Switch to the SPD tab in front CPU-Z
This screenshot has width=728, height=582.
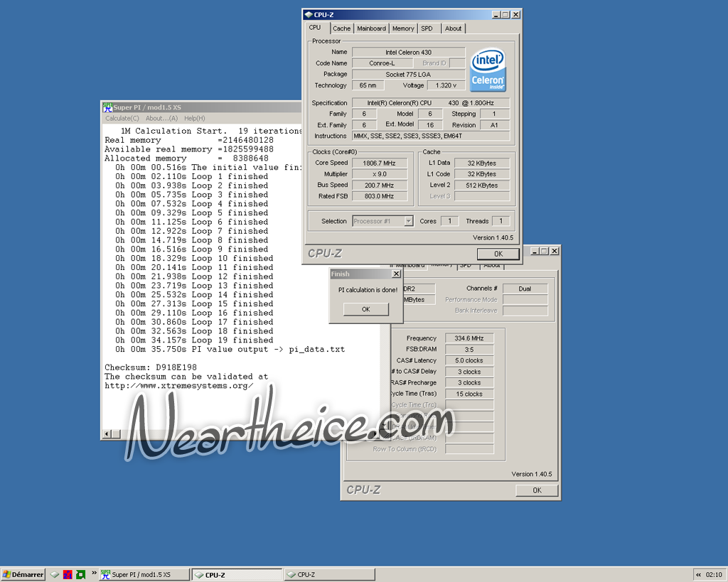427,28
